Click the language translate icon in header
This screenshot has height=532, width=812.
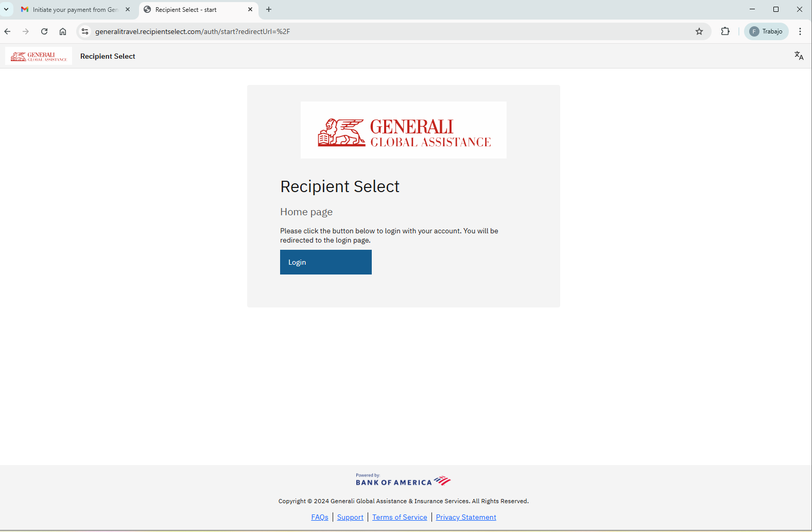coord(799,56)
